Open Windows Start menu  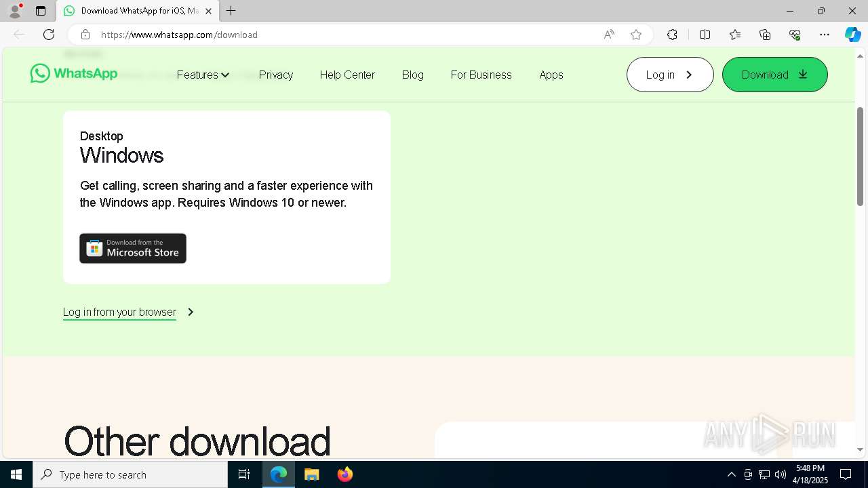point(16,474)
